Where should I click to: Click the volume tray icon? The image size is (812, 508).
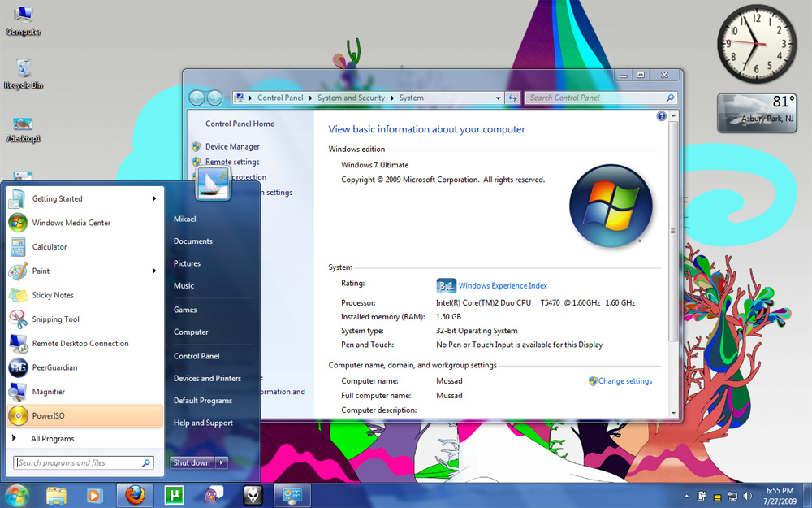coord(747,496)
